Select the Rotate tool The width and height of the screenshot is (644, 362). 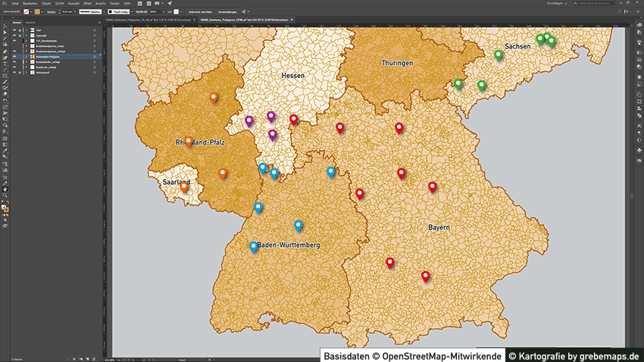(x=5, y=100)
